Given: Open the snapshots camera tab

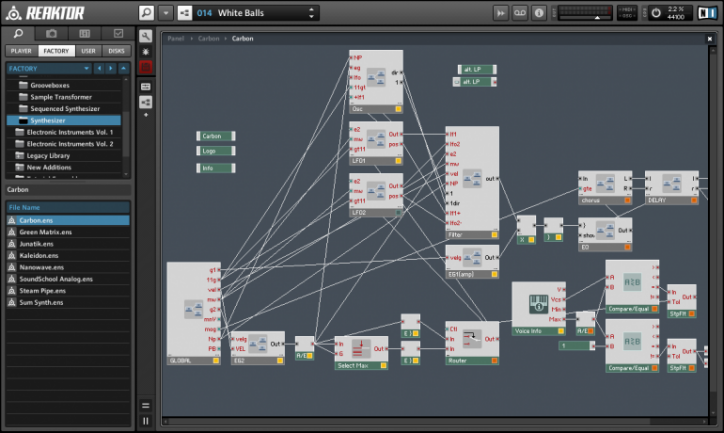Looking at the screenshot, I should click(x=52, y=33).
